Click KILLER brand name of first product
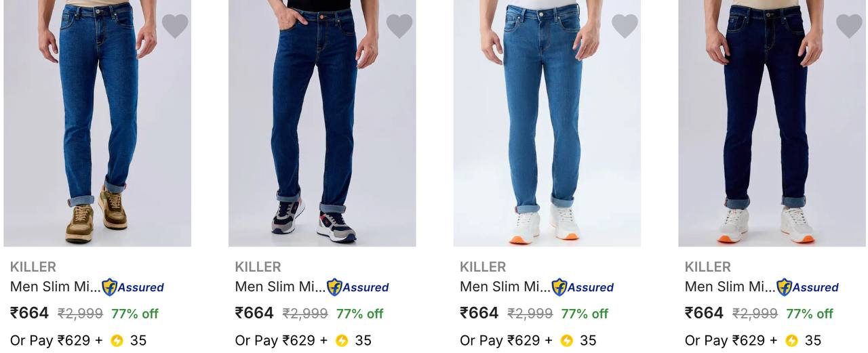This screenshot has width=868, height=353. tap(33, 267)
